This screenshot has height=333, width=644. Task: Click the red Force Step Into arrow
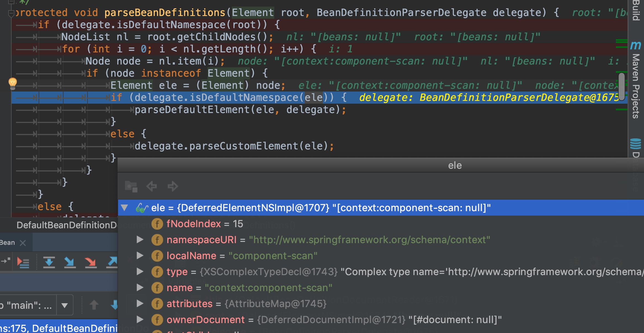point(91,262)
